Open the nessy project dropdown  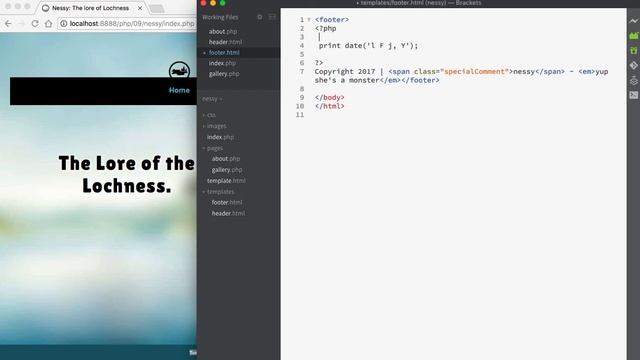point(212,99)
